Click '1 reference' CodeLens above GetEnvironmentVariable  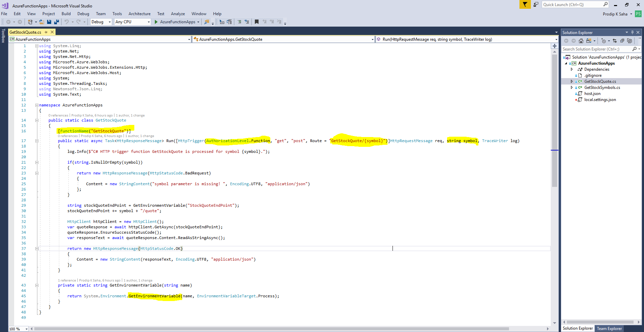click(x=67, y=280)
